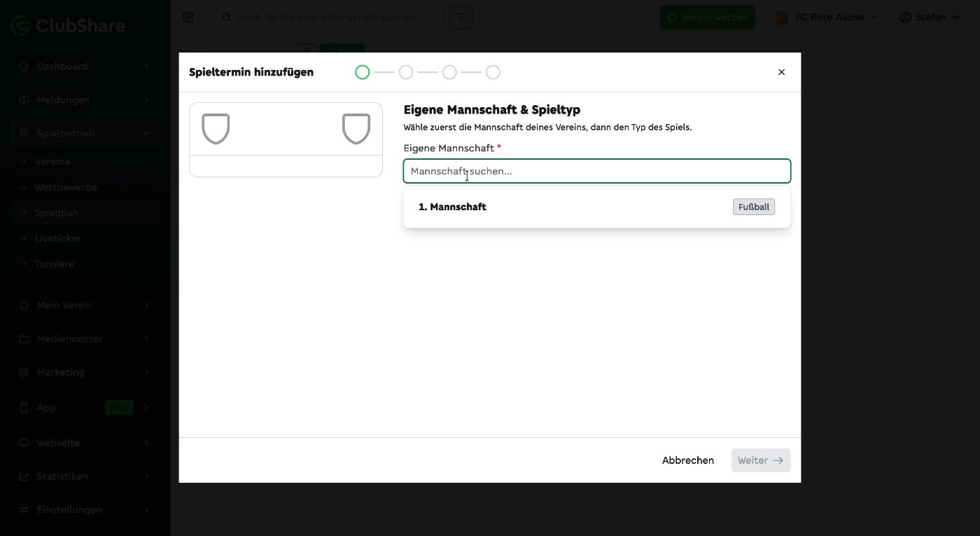980x536 pixels.
Task: Click the Mein Verein shield icon
Action: click(x=24, y=305)
